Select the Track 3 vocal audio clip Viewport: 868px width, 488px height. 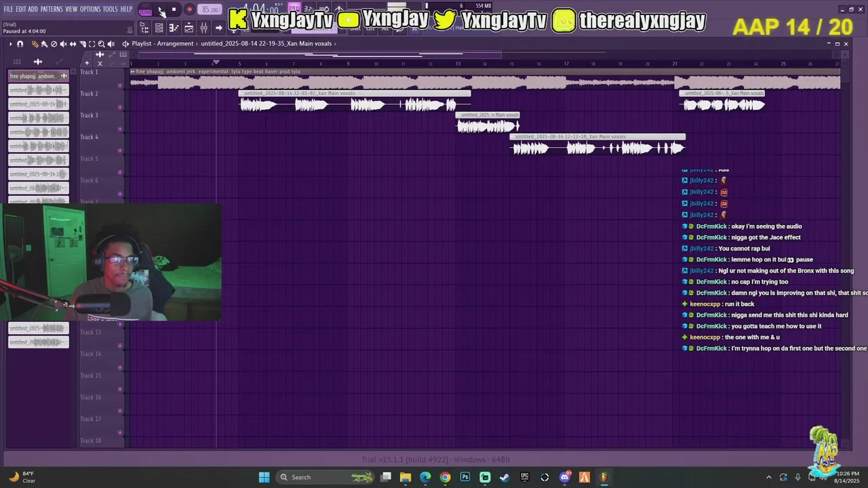point(488,123)
